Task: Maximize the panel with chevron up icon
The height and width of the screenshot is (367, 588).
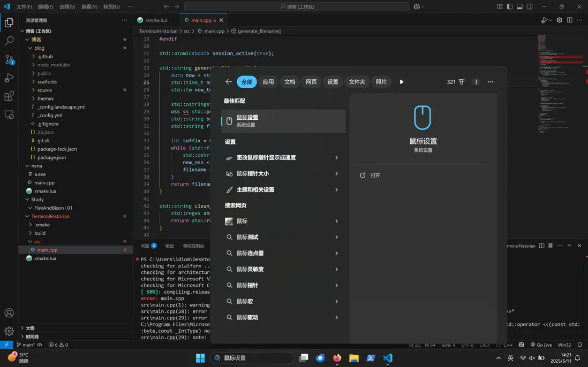Action: tap(569, 246)
